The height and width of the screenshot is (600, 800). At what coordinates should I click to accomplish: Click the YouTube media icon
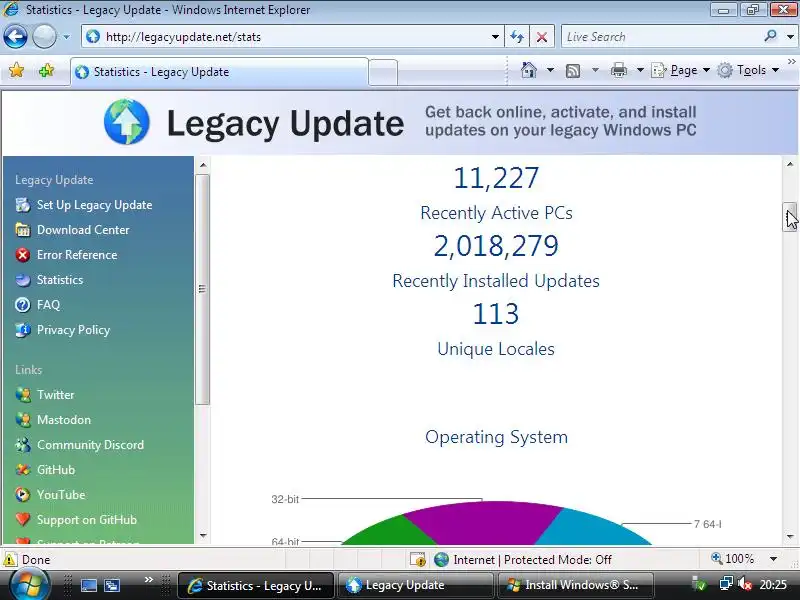click(x=23, y=494)
